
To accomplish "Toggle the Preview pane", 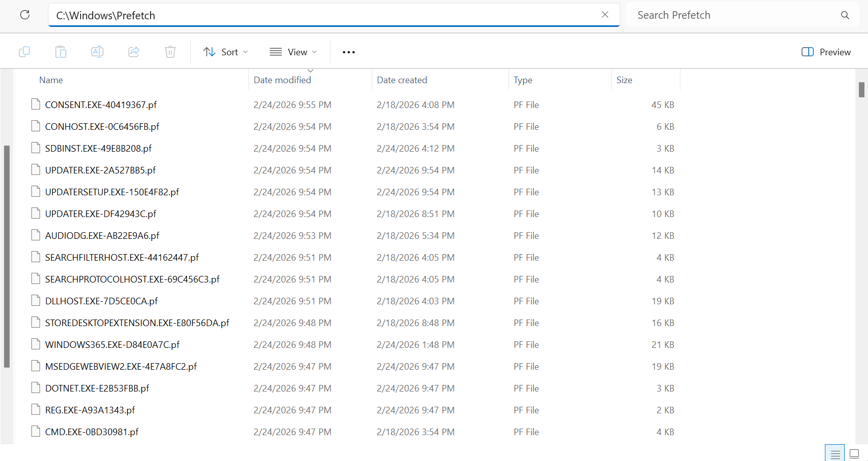I will click(x=826, y=52).
